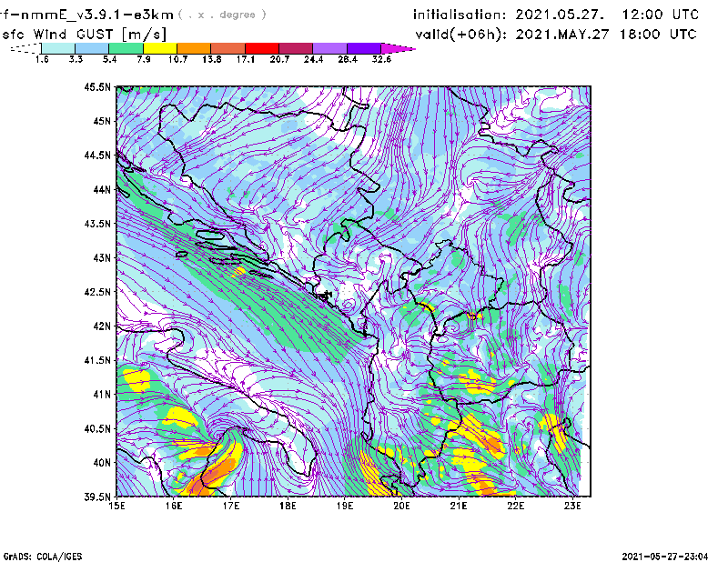This screenshot has width=728, height=562.
Task: Click the '15E' longitude axis label
Action: tap(116, 506)
